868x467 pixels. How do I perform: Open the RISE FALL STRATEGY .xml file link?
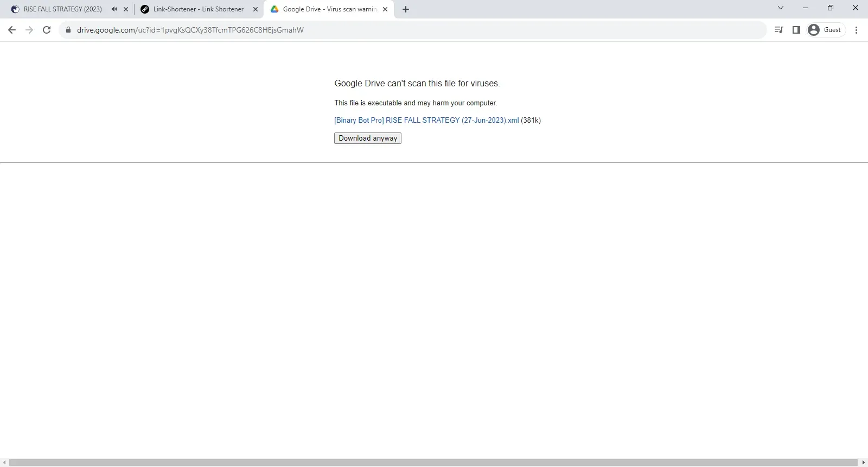click(426, 121)
